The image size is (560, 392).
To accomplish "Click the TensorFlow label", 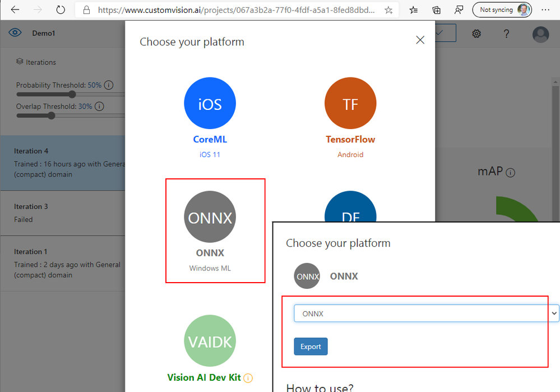I will 350,140.
